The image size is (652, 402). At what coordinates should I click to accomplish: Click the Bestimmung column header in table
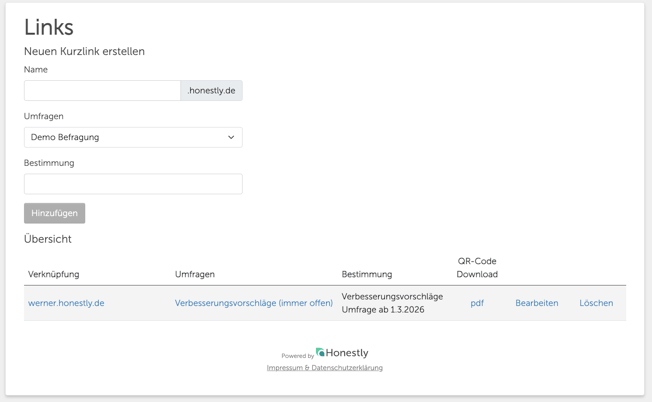coord(367,274)
